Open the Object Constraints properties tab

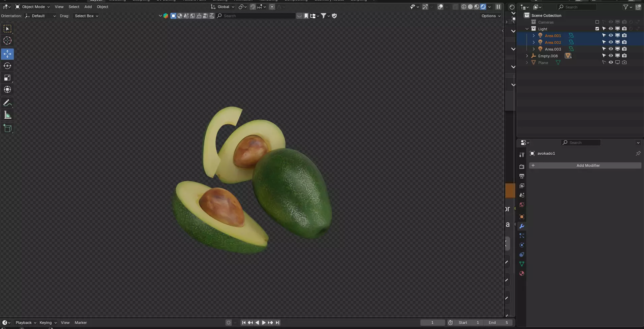point(522,255)
